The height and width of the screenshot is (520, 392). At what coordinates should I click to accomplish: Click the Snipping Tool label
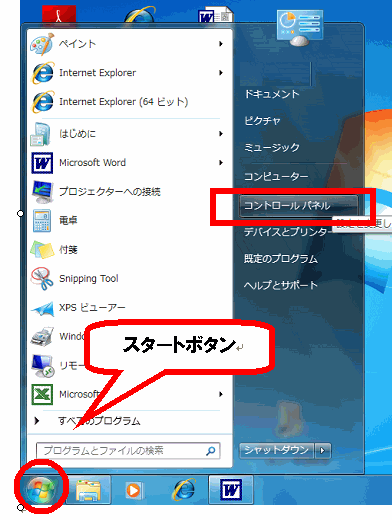click(x=89, y=278)
